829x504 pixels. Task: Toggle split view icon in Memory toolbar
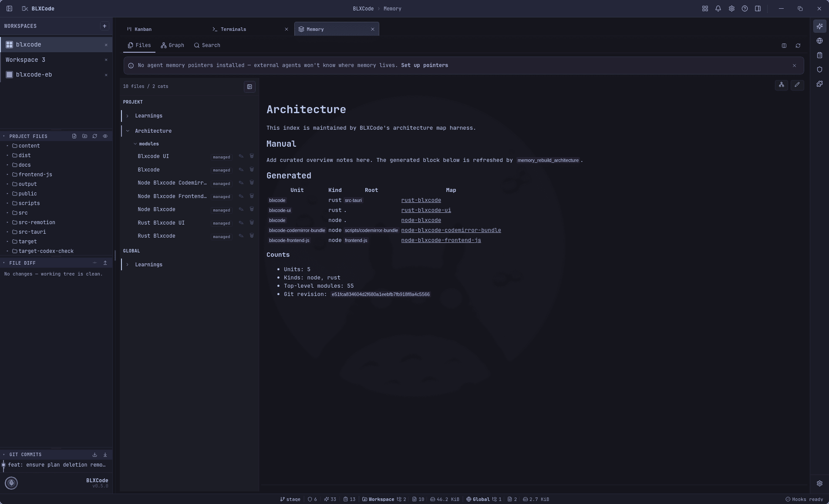pyautogui.click(x=784, y=46)
